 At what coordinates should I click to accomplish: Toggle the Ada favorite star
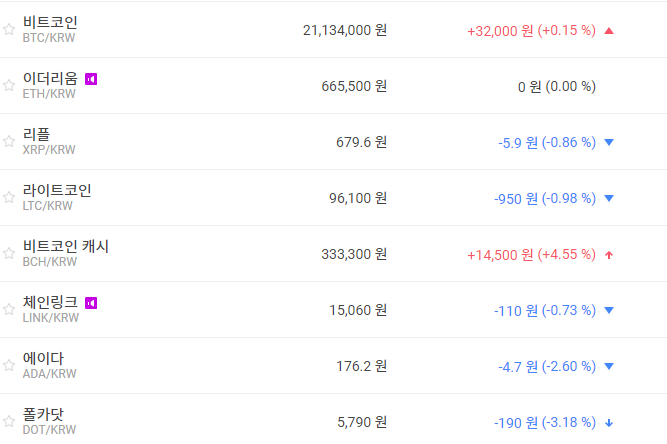coord(9,366)
